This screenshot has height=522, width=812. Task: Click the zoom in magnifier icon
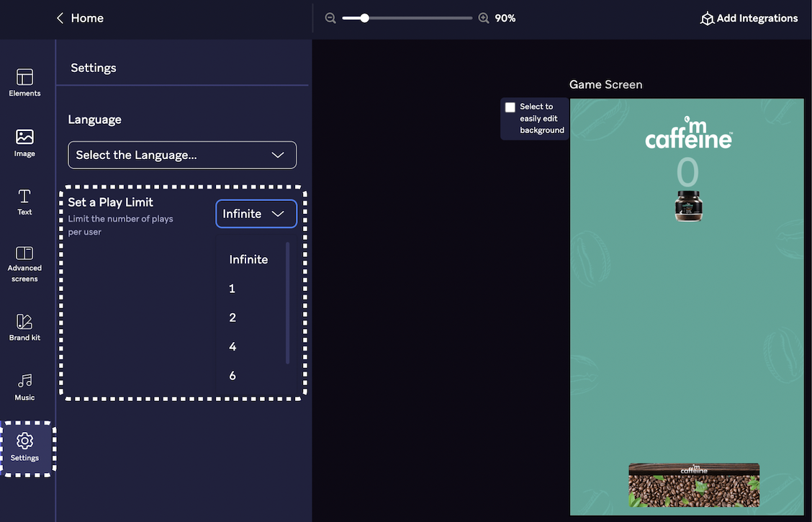(x=484, y=18)
